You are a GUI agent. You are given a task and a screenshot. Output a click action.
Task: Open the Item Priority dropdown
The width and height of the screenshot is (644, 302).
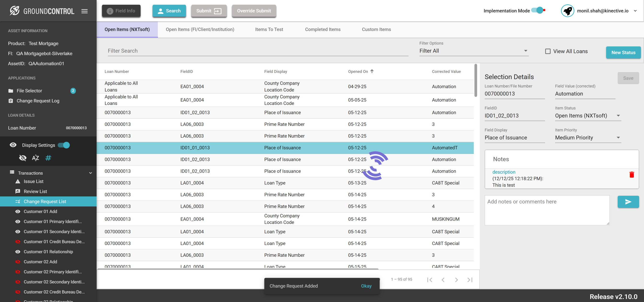tap(587, 137)
